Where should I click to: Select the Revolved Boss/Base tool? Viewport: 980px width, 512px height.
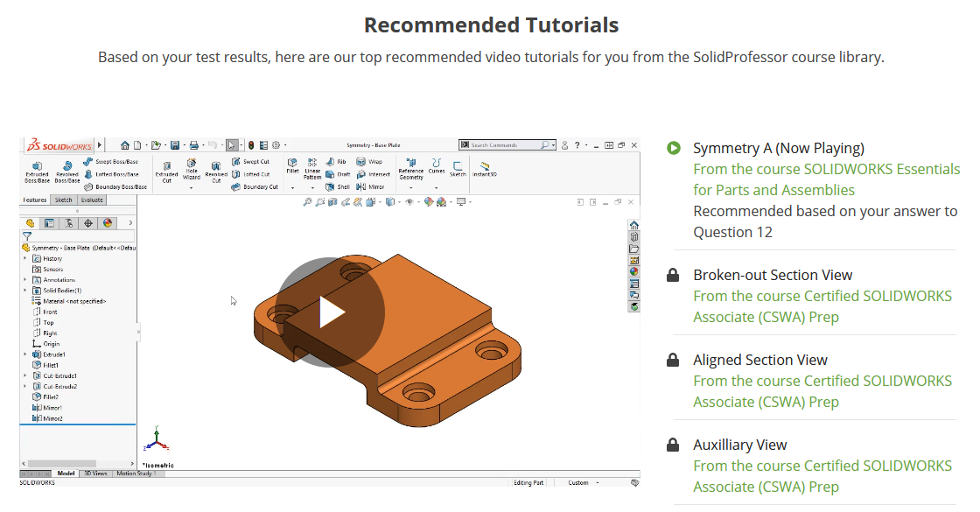click(x=66, y=170)
